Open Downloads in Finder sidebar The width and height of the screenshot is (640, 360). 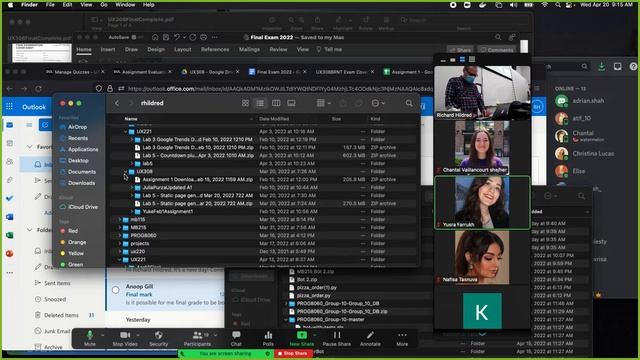click(77, 183)
